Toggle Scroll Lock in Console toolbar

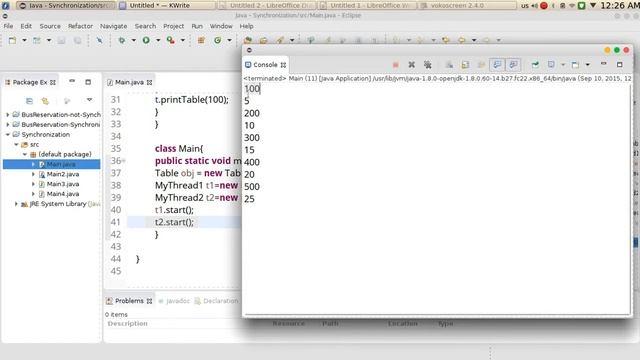465,65
